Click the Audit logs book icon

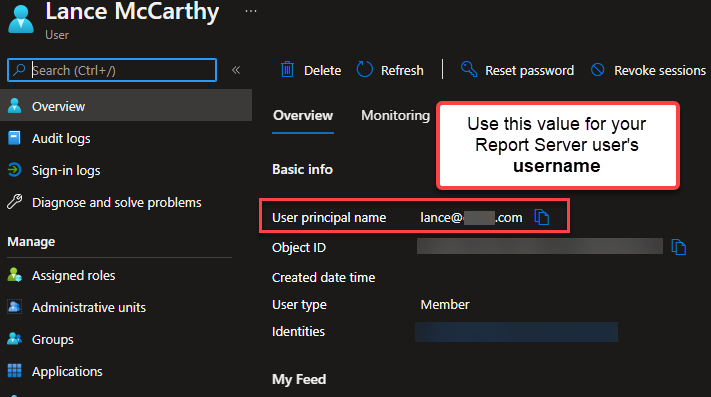[15, 138]
